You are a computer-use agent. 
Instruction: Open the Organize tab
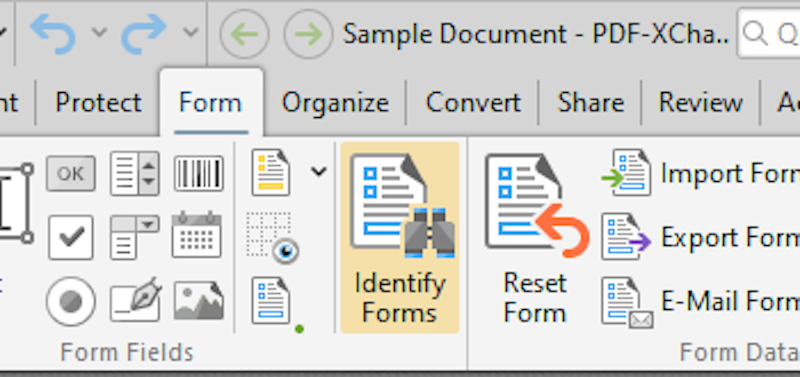(336, 103)
